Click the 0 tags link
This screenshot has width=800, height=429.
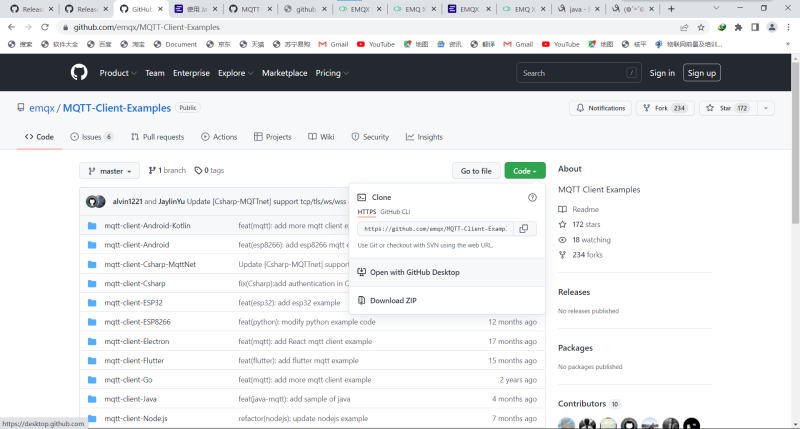pyautogui.click(x=209, y=170)
